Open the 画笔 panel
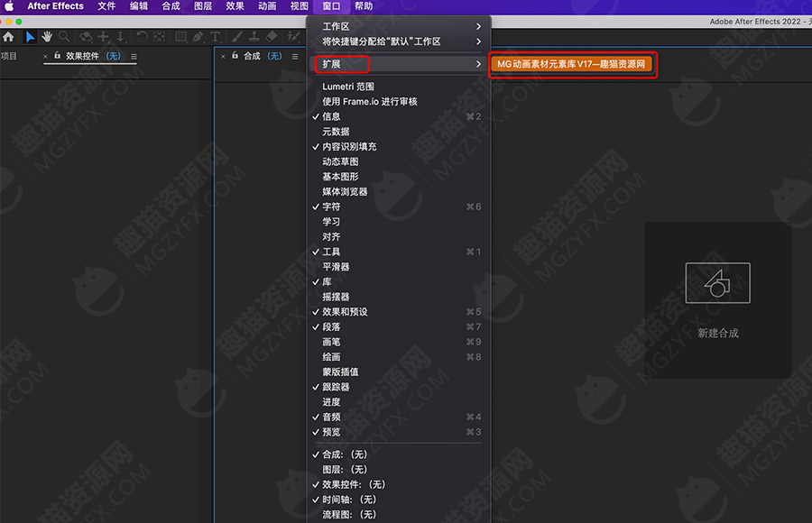 coord(398,342)
